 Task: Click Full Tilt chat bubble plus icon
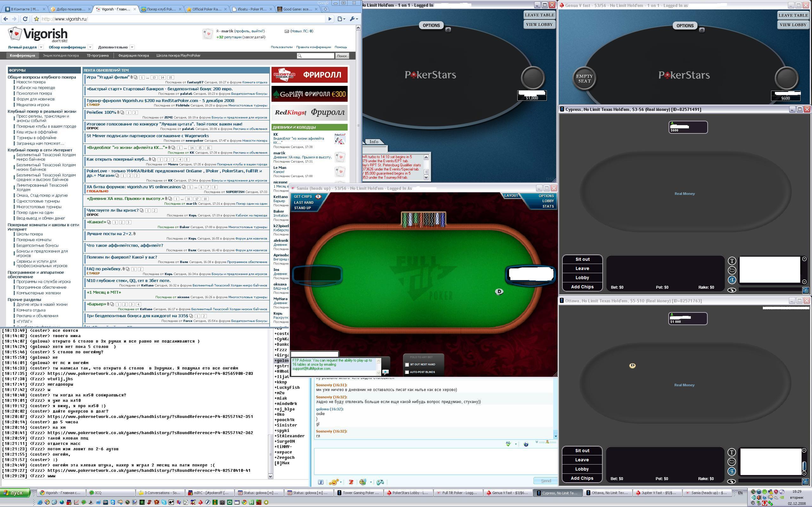pyautogui.click(x=385, y=372)
